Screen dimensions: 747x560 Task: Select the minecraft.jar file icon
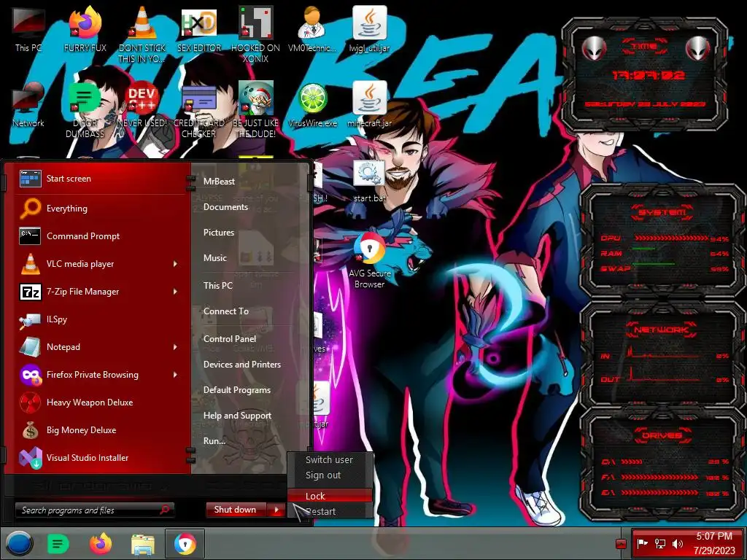click(x=369, y=104)
